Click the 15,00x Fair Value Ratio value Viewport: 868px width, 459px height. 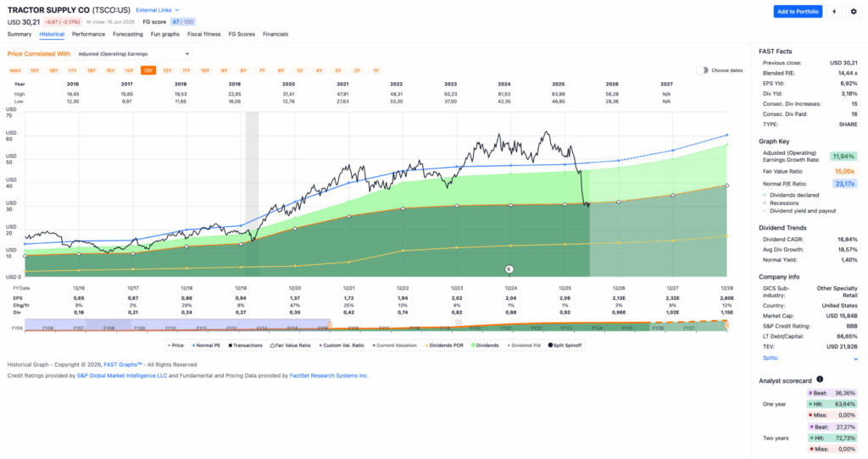click(x=845, y=171)
